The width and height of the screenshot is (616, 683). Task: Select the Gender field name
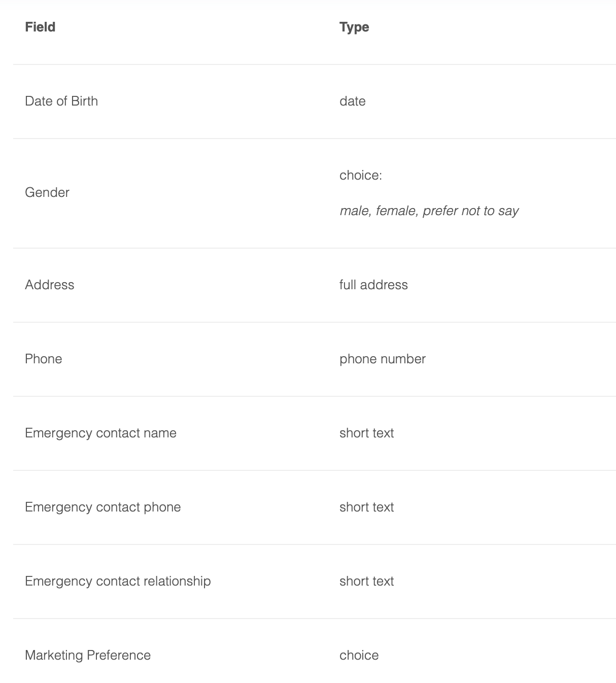pyautogui.click(x=47, y=192)
